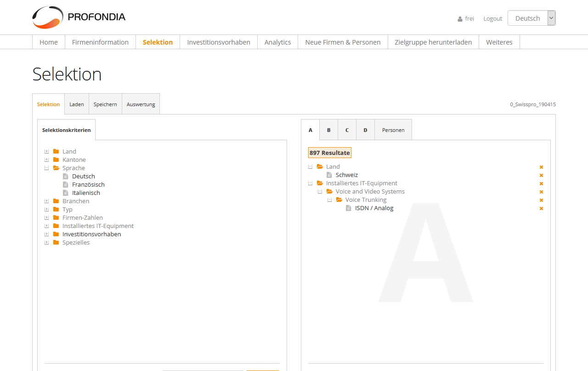Image resolution: width=588 pixels, height=371 pixels.
Task: Expand the Installiertes IT-Equipment criteria node
Action: pyautogui.click(x=46, y=226)
